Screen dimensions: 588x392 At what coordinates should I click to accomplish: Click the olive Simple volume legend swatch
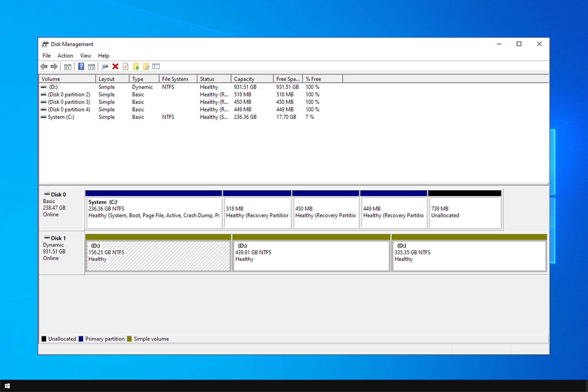pos(129,339)
